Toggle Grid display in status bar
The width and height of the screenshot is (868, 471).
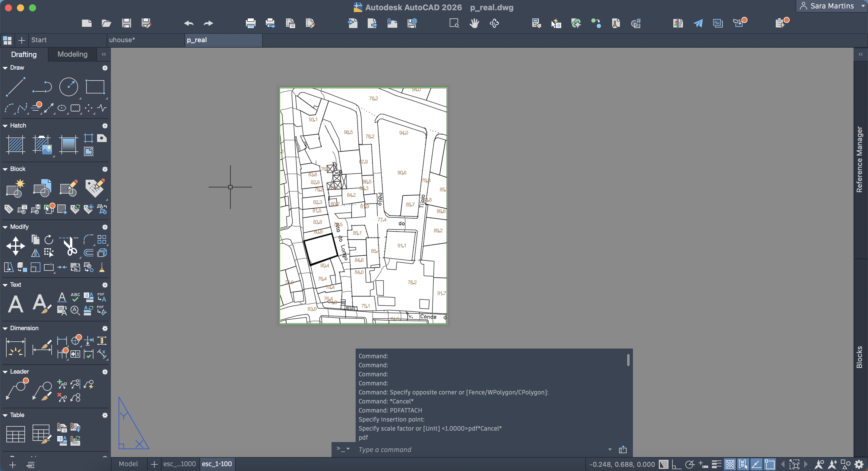click(663, 464)
